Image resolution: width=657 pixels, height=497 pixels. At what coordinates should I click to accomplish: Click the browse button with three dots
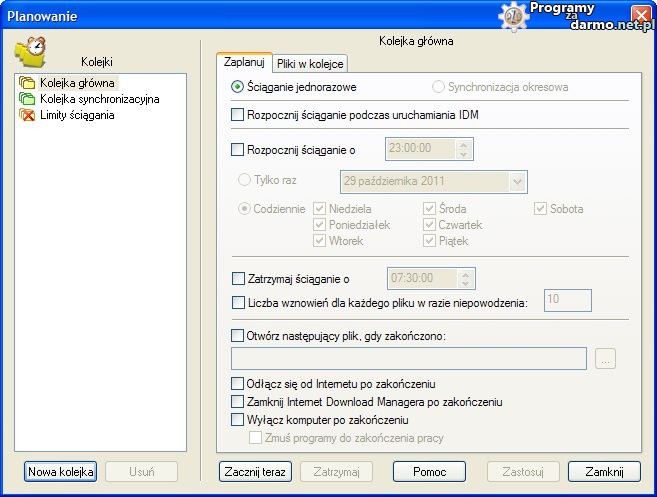604,358
